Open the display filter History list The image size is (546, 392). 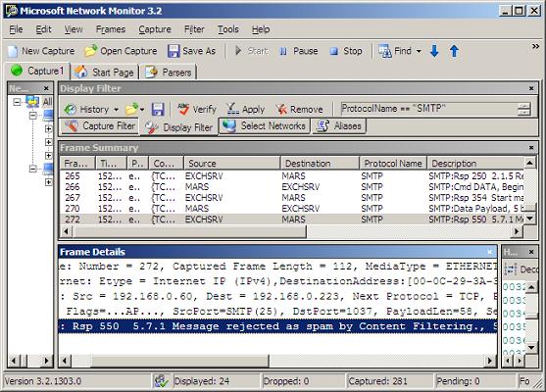[x=87, y=110]
